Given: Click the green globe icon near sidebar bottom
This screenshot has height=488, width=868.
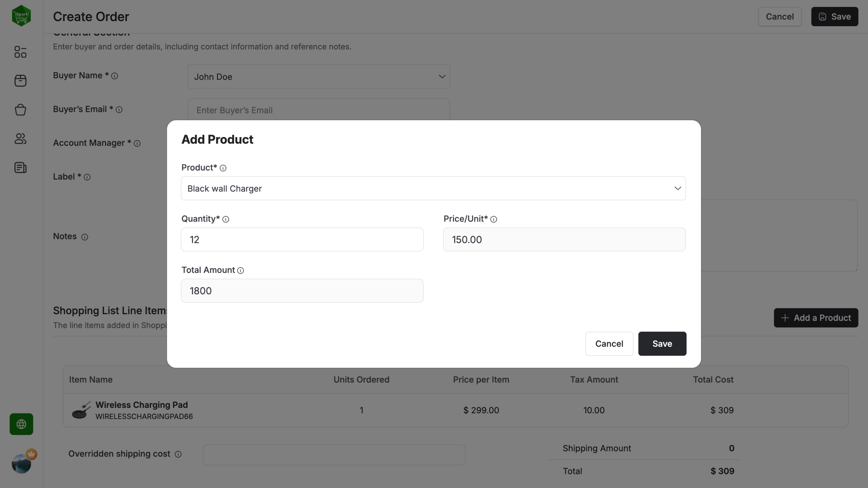Looking at the screenshot, I should pyautogui.click(x=21, y=424).
